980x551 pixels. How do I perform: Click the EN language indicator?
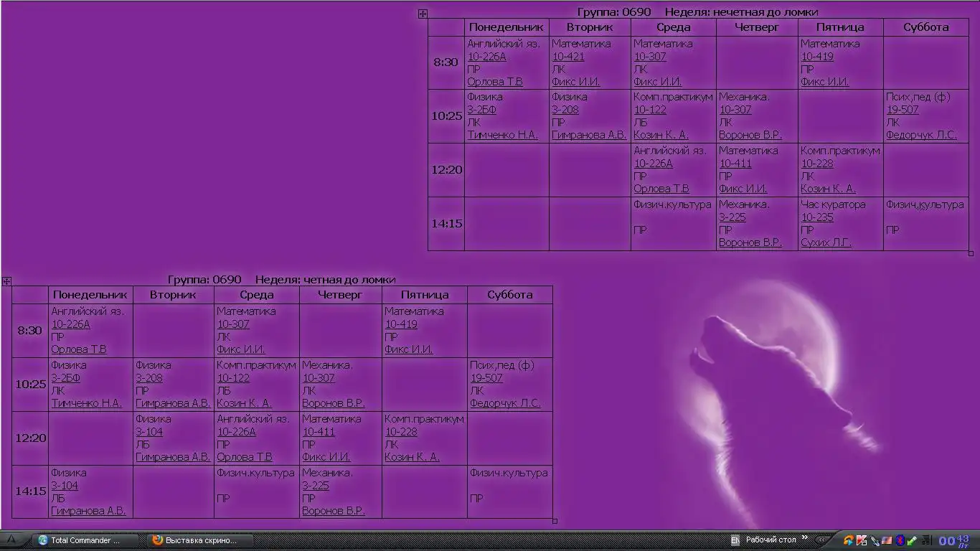click(x=735, y=540)
